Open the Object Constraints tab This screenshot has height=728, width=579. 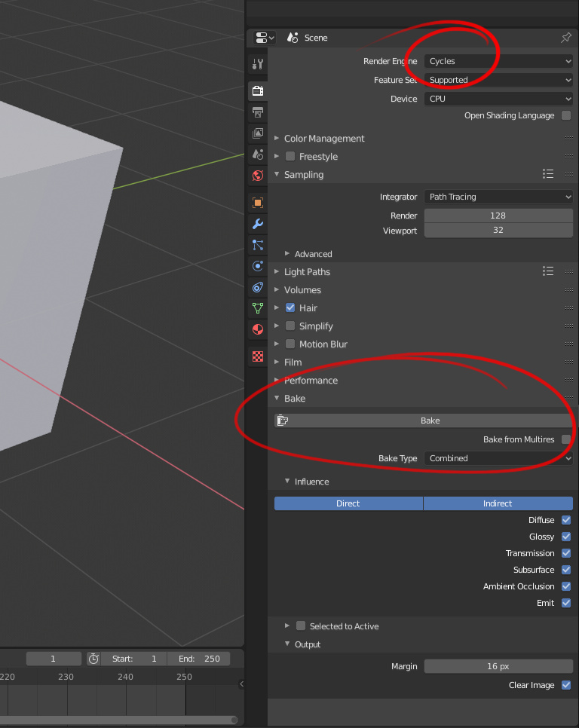(258, 287)
